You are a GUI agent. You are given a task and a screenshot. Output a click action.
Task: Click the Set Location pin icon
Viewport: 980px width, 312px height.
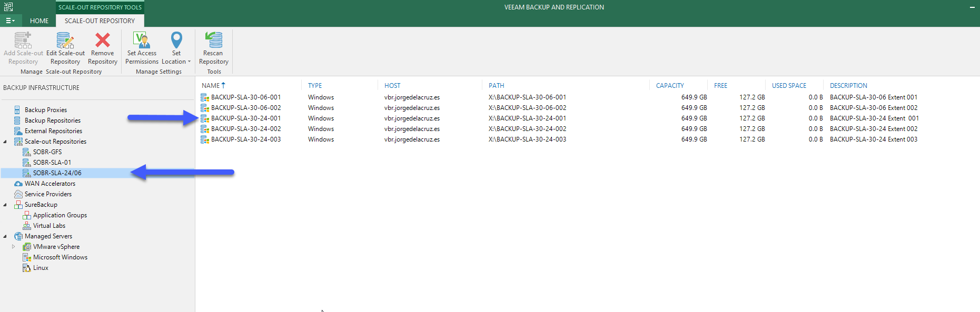point(176,40)
